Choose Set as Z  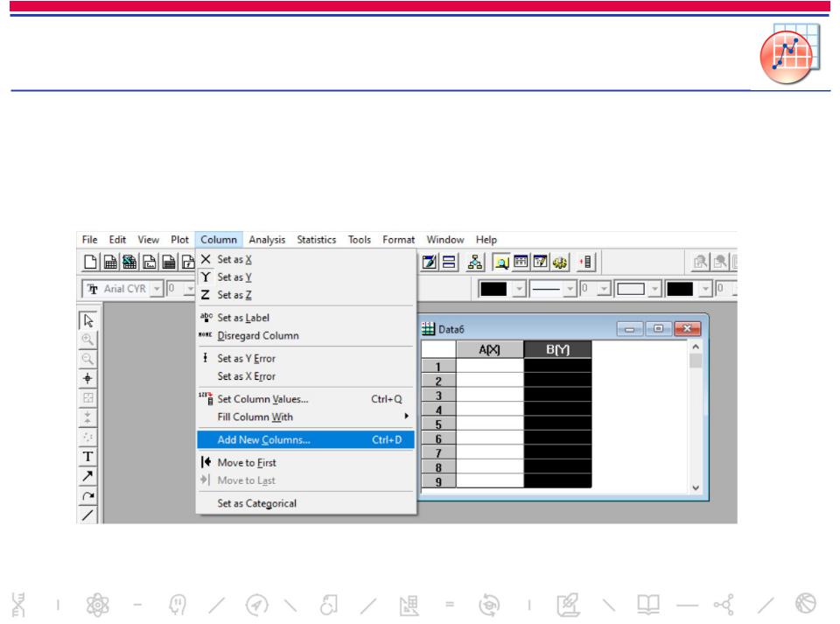click(306, 295)
